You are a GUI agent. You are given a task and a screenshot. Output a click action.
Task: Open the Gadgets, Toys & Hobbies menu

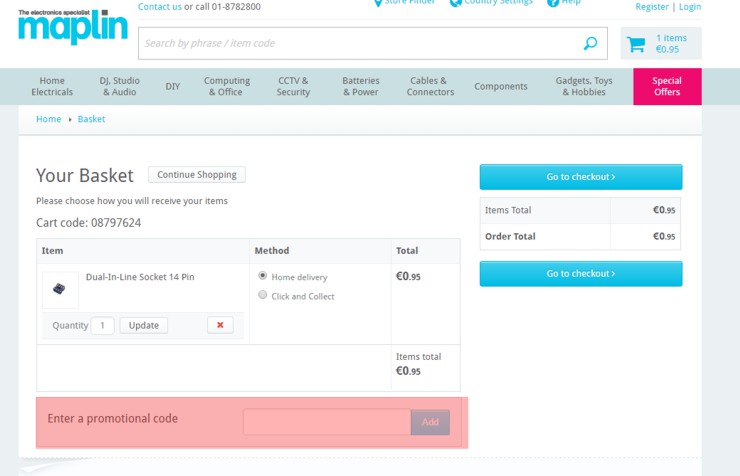point(584,86)
